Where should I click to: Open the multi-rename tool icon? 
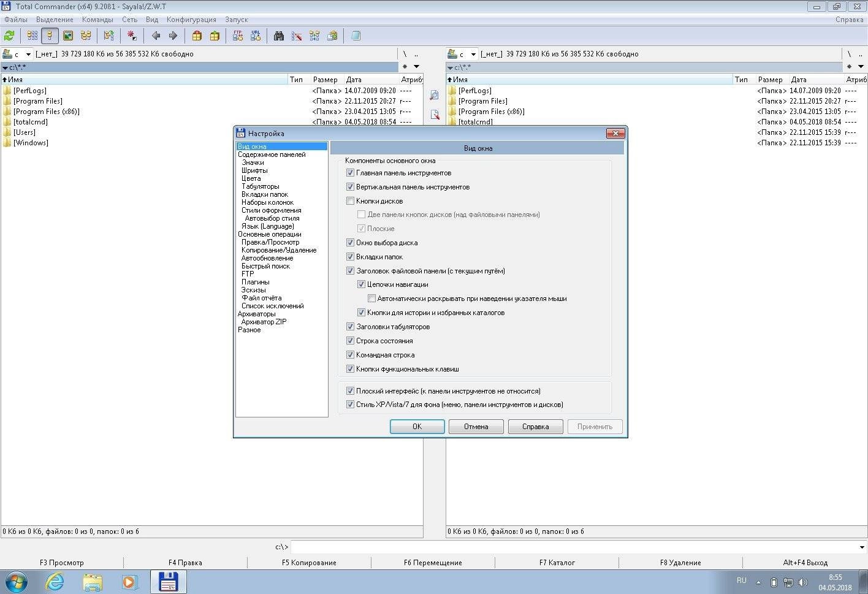(297, 36)
